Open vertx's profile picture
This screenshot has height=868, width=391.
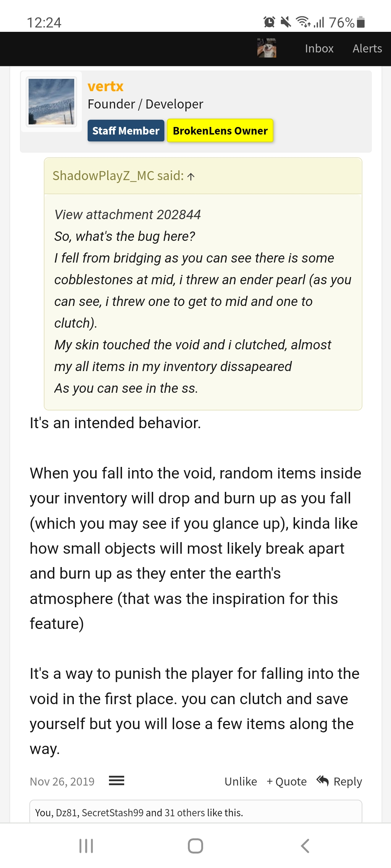tap(51, 102)
